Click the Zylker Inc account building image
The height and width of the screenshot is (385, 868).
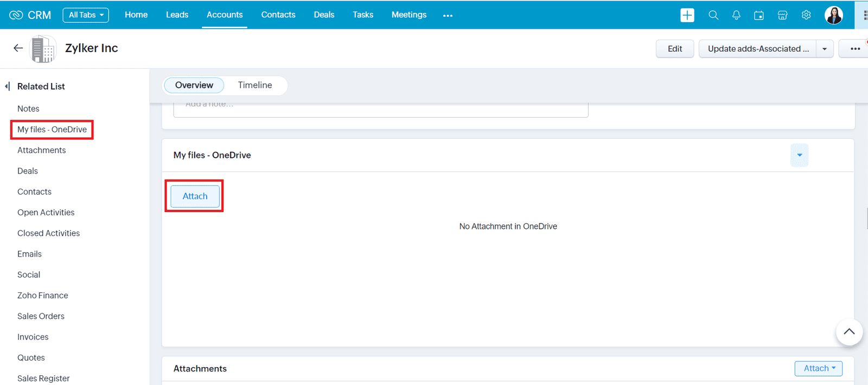(43, 49)
